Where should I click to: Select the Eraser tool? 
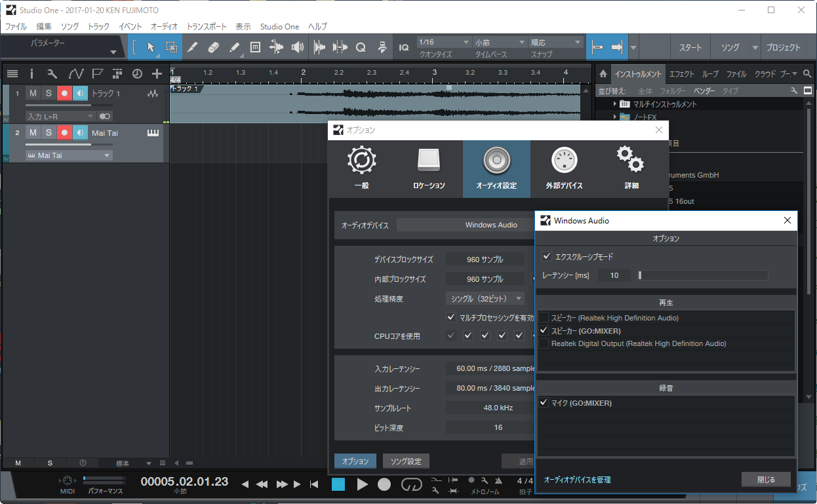click(x=213, y=47)
